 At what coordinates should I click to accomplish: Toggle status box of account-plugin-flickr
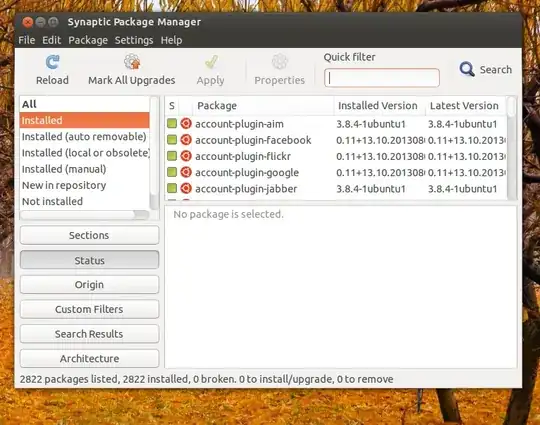point(172,156)
